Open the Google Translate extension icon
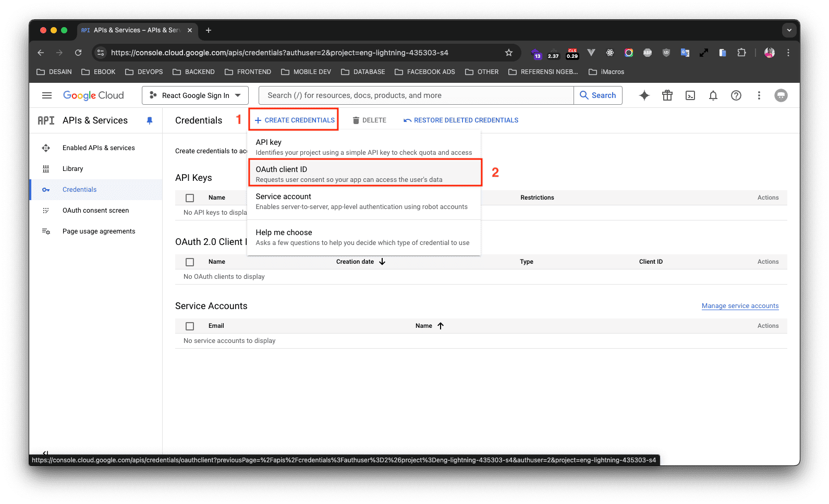829x504 pixels. (x=685, y=53)
